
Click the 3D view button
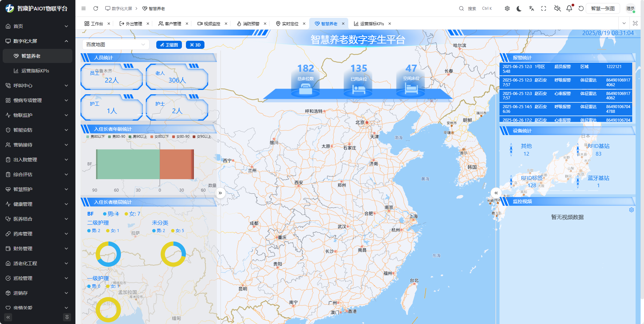tap(195, 45)
